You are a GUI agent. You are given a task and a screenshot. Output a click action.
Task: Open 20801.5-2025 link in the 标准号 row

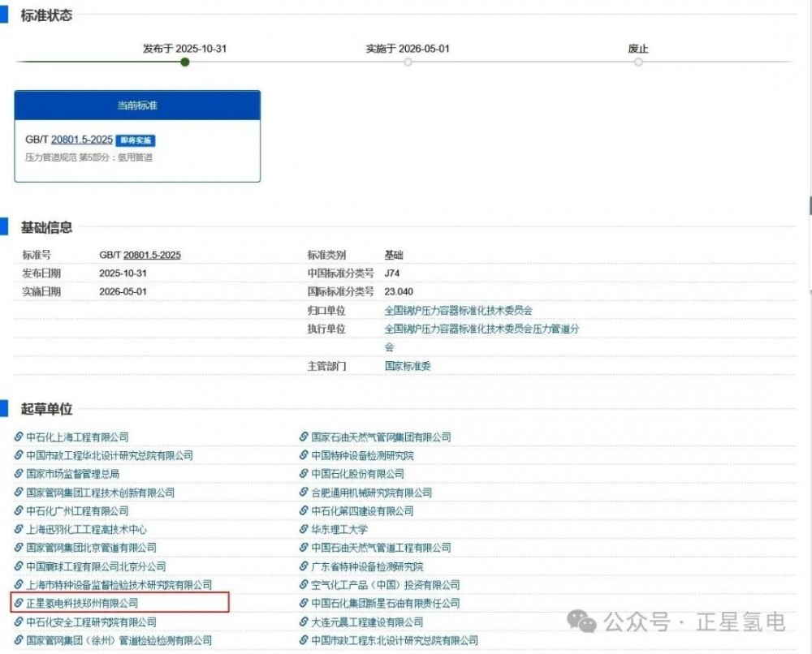pyautogui.click(x=152, y=256)
